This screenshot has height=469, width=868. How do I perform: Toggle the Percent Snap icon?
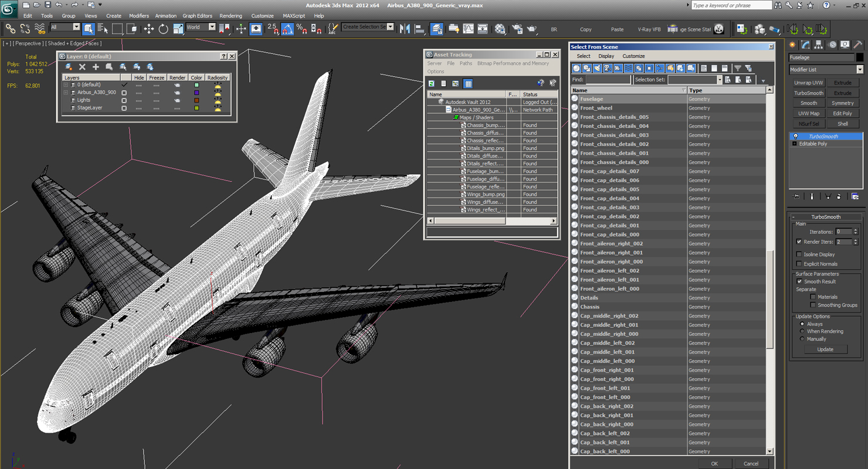pos(301,28)
